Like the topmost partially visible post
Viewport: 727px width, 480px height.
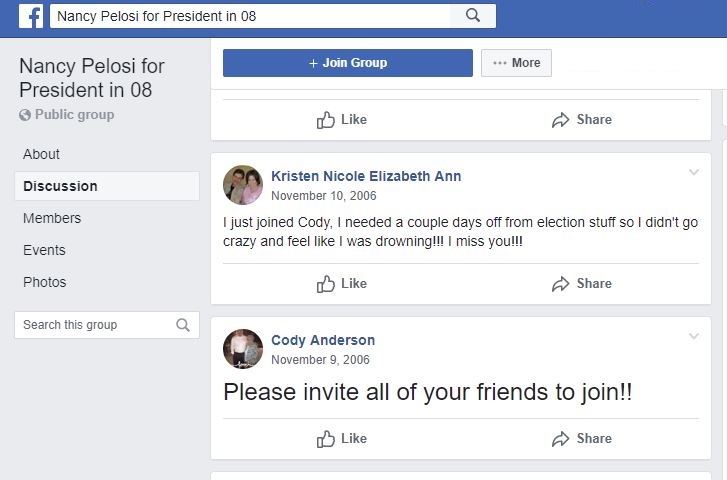click(x=342, y=120)
